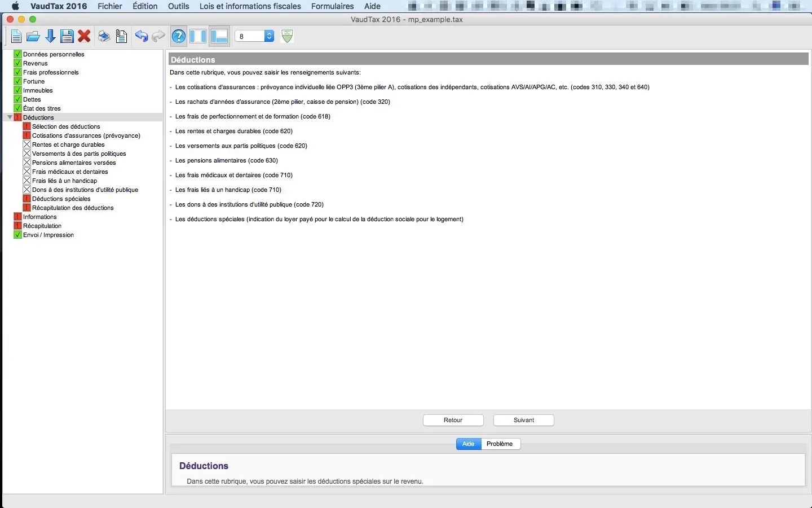Select Pensions alimentaires versées

click(74, 163)
